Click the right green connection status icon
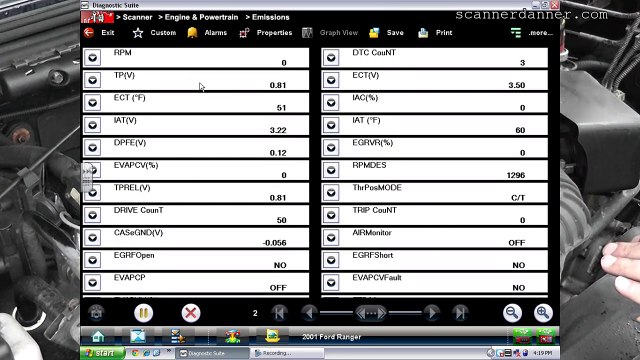This screenshot has width=640, height=360. (546, 336)
